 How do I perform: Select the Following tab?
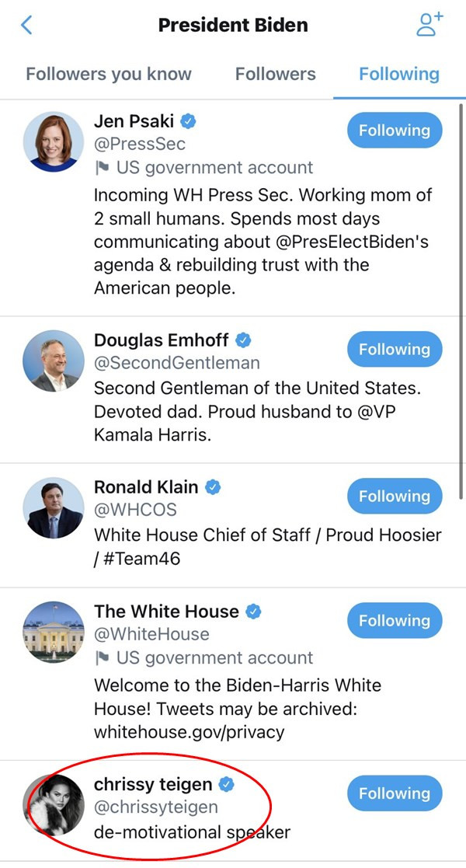point(399,75)
